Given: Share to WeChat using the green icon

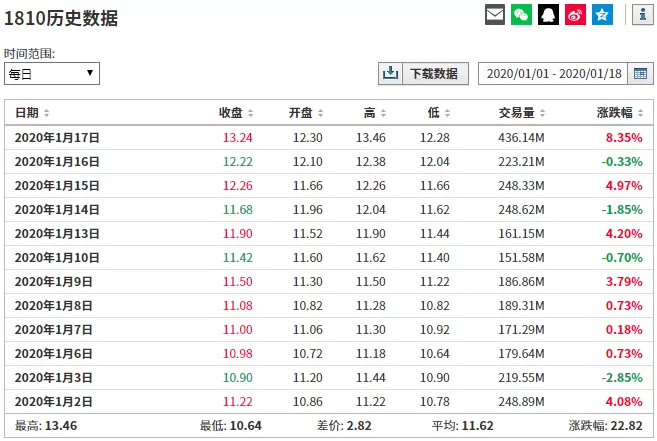Looking at the screenshot, I should [521, 15].
